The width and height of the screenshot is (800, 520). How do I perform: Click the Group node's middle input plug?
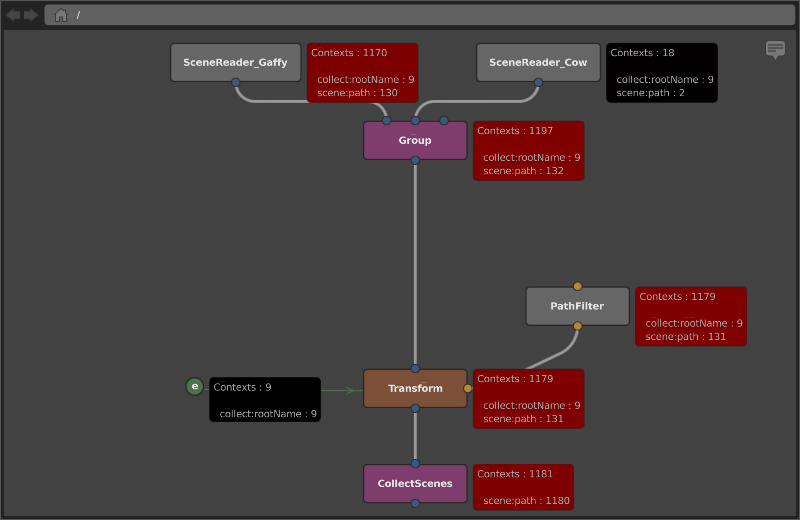coord(415,121)
